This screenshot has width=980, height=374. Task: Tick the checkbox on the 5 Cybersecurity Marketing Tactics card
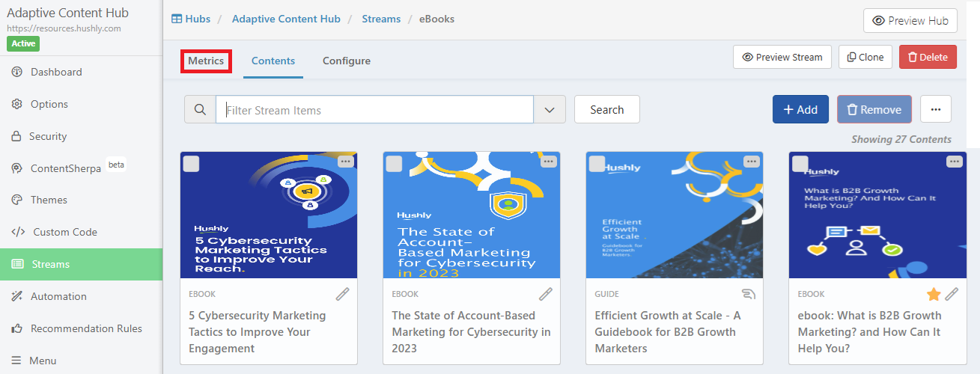(x=191, y=164)
